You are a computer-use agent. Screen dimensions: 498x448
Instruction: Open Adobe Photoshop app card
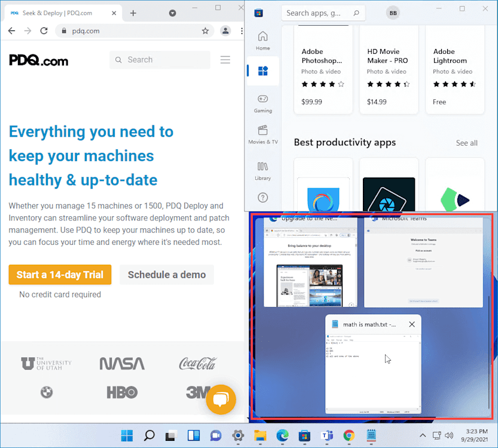click(x=323, y=69)
